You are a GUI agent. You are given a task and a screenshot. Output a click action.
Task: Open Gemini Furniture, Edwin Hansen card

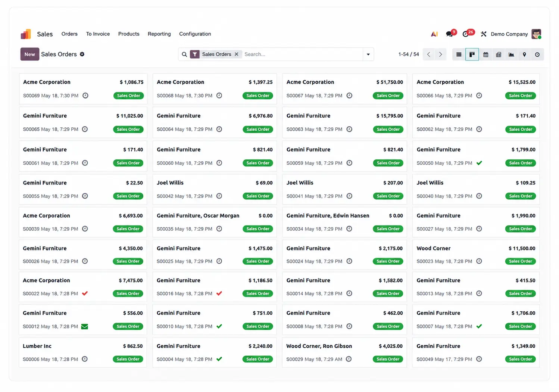click(x=344, y=222)
